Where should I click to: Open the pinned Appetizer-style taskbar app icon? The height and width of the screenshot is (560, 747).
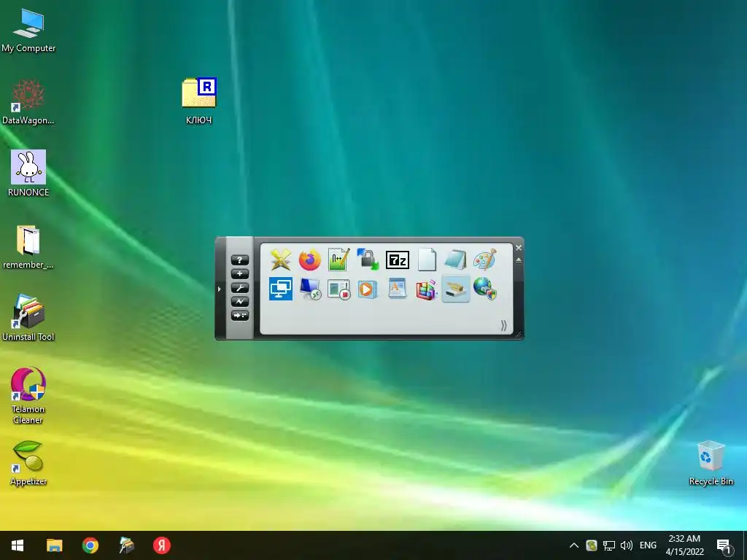coord(126,545)
